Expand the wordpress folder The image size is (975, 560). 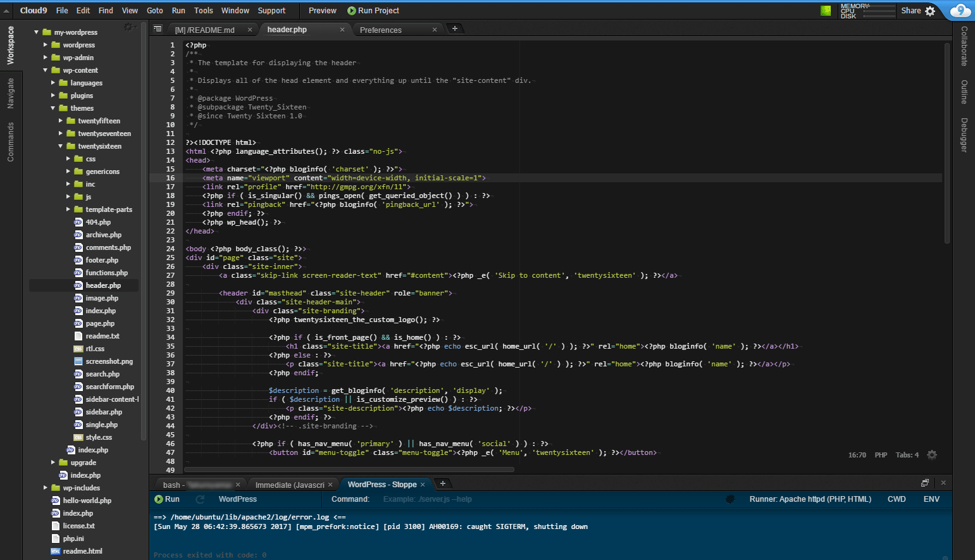(45, 45)
